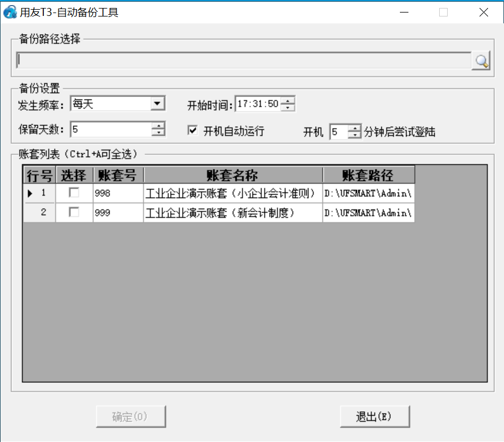Click the 用友T3 app icon in title bar
This screenshot has height=442, width=504.
coord(10,12)
